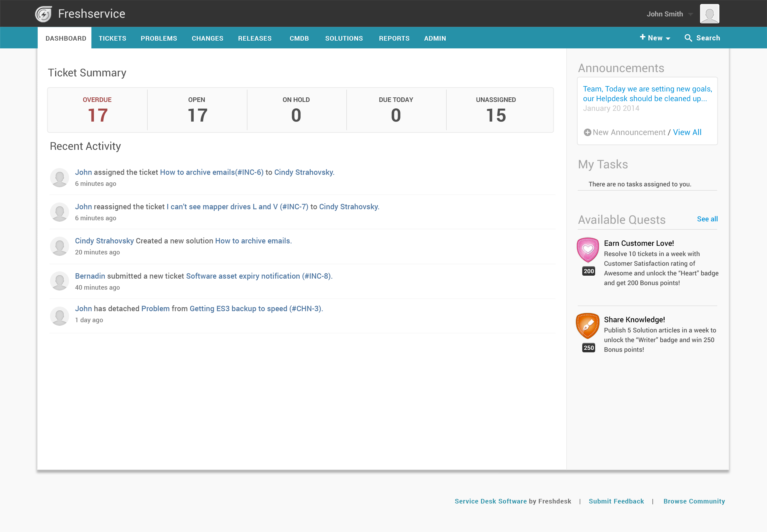Image resolution: width=767 pixels, height=532 pixels.
Task: Click the Share Knowledge writer badge
Action: [x=588, y=326]
